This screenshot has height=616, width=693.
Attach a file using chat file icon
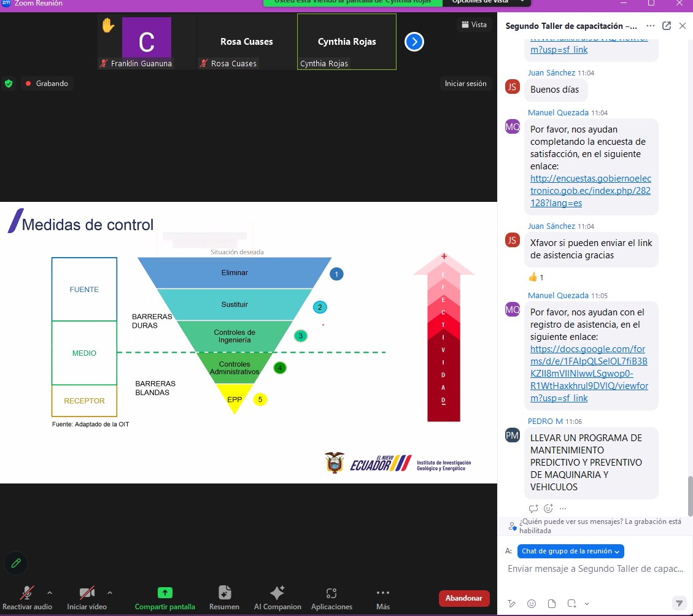(551, 603)
